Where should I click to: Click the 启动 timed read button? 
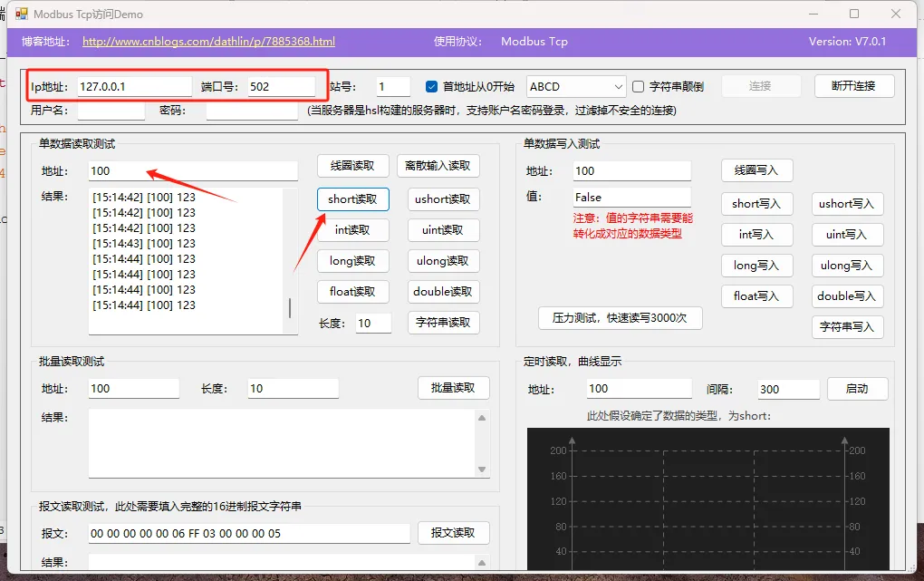click(x=857, y=389)
